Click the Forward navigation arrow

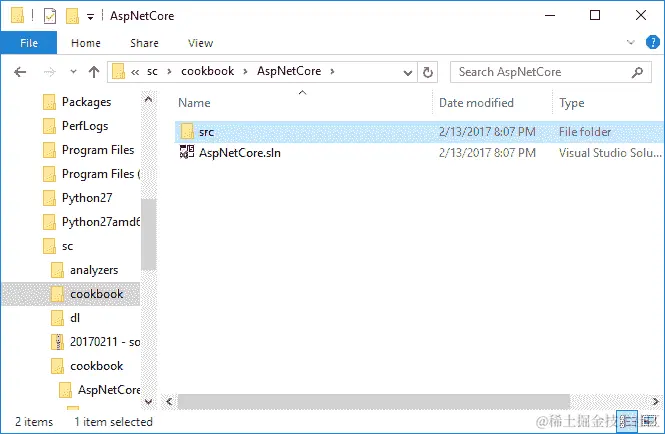[x=50, y=72]
